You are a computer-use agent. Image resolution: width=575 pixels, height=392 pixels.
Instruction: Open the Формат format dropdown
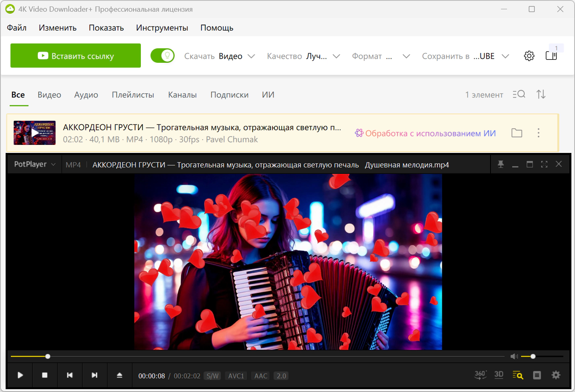point(381,56)
